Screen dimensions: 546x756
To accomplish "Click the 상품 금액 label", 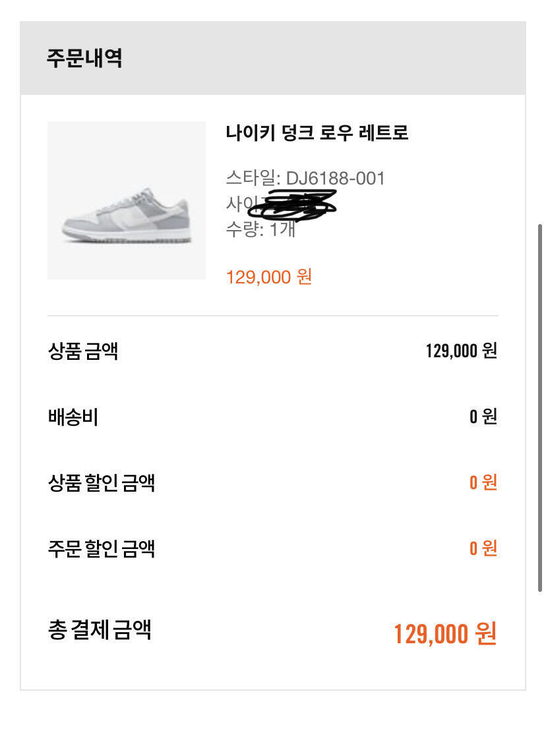I will pos(83,351).
